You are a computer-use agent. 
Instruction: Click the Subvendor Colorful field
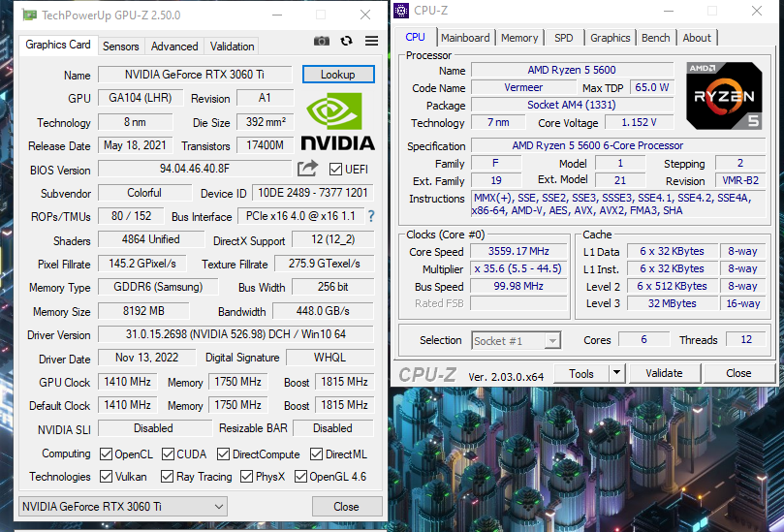point(144,193)
